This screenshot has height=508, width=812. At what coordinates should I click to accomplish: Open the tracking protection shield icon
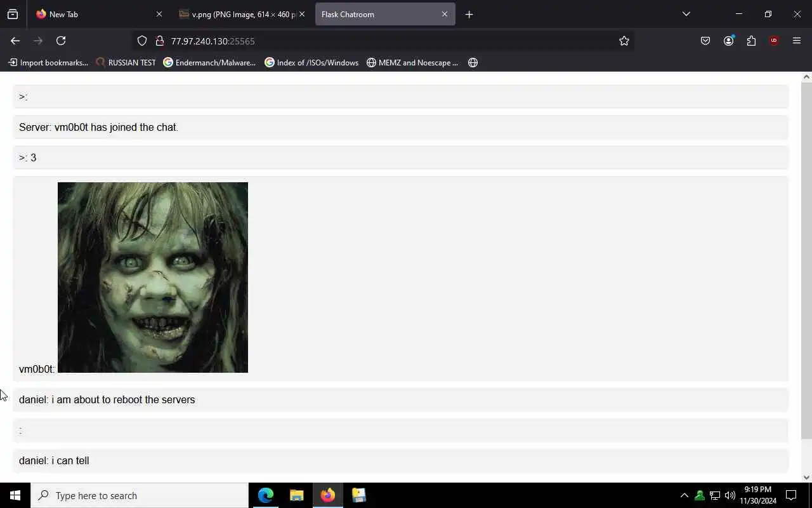coord(142,41)
